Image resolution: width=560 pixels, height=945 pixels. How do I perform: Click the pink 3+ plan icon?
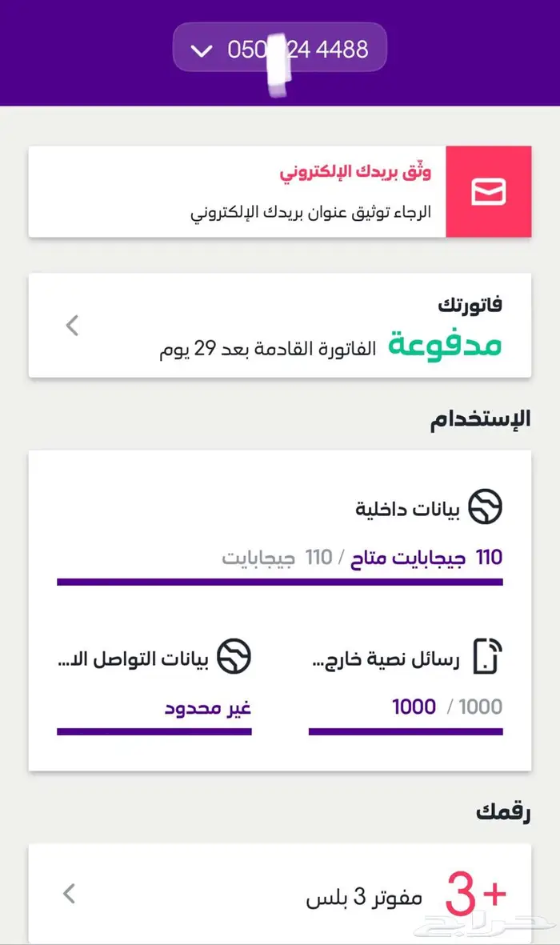475,893
